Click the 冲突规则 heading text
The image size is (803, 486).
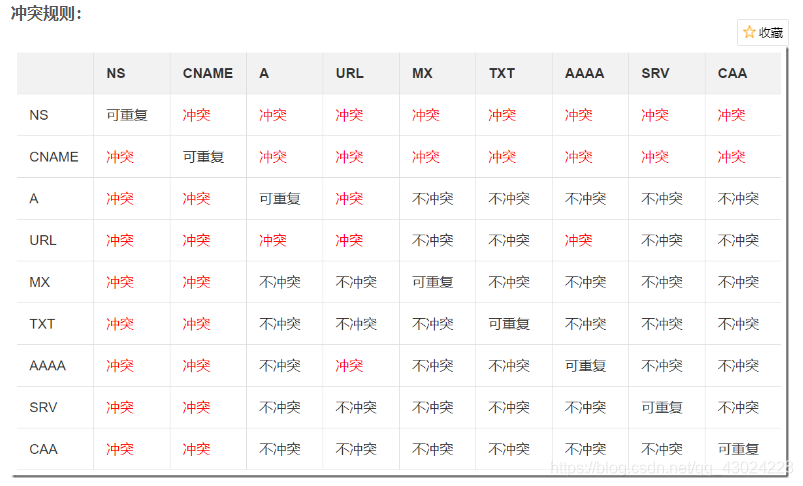pyautogui.click(x=46, y=14)
